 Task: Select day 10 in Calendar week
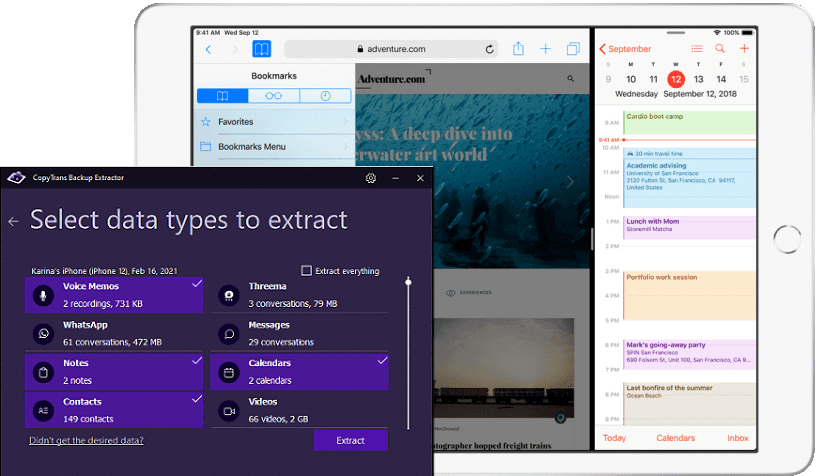coord(631,79)
